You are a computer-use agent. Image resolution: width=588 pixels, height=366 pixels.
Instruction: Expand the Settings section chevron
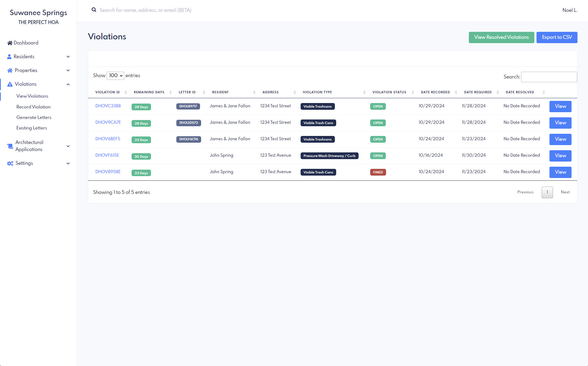click(x=68, y=163)
